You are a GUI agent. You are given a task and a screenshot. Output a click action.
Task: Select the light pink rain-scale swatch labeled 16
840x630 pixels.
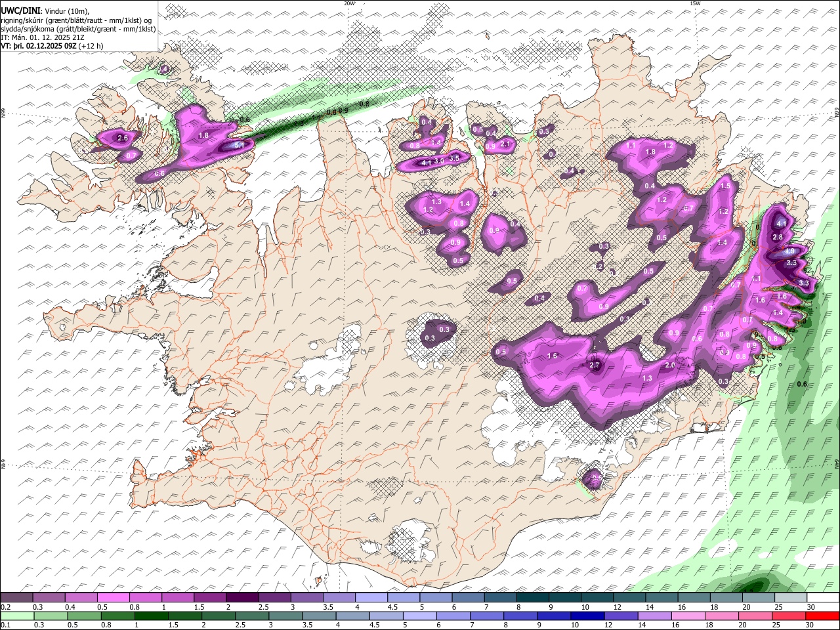[688, 616]
